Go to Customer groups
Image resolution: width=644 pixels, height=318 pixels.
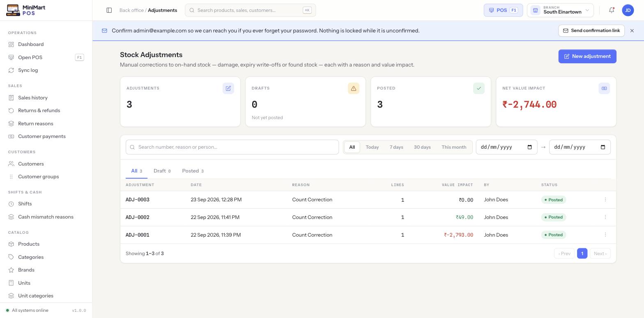(x=46, y=177)
